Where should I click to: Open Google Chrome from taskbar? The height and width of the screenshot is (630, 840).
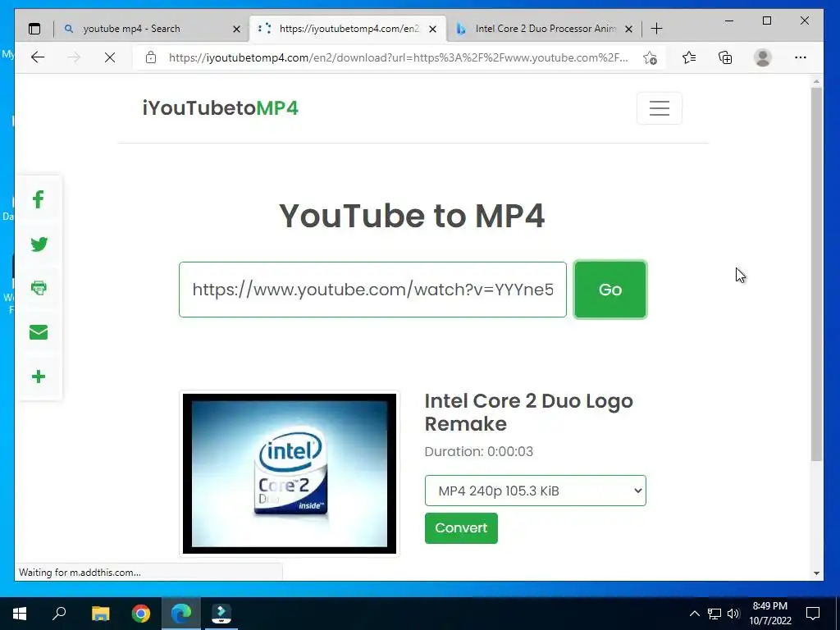pos(141,614)
